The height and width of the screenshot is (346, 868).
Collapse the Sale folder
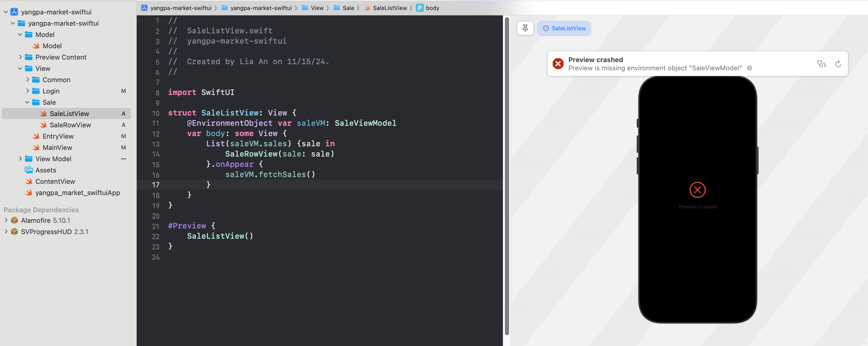coord(27,102)
